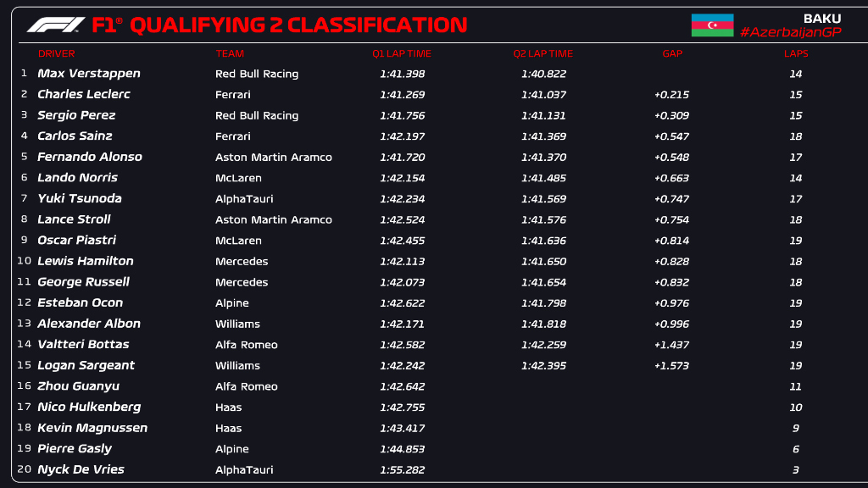
Task: Click the LAPS column header
Action: coord(796,53)
